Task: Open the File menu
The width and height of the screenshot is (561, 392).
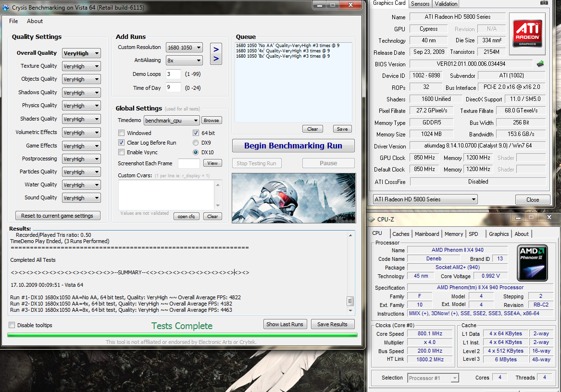Action: pos(13,21)
